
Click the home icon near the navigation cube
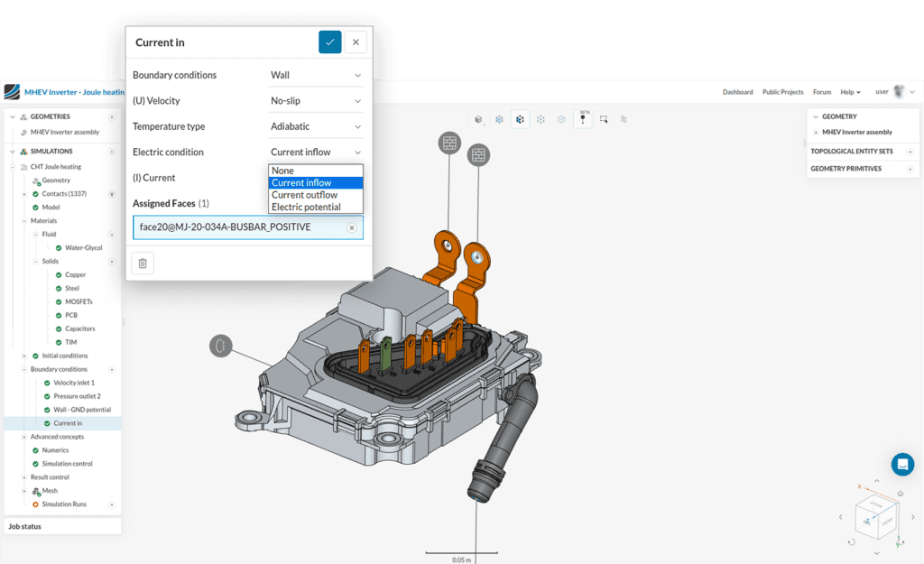[900, 493]
